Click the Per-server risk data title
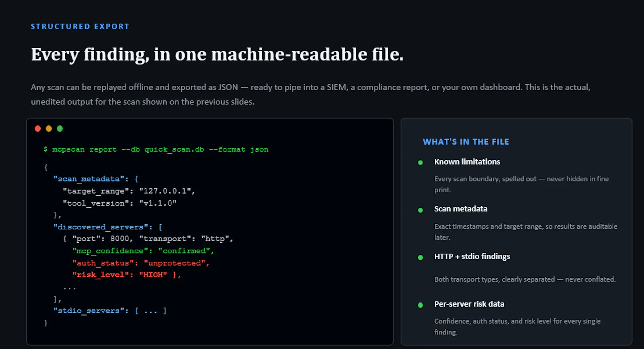644x349 pixels. tap(469, 304)
